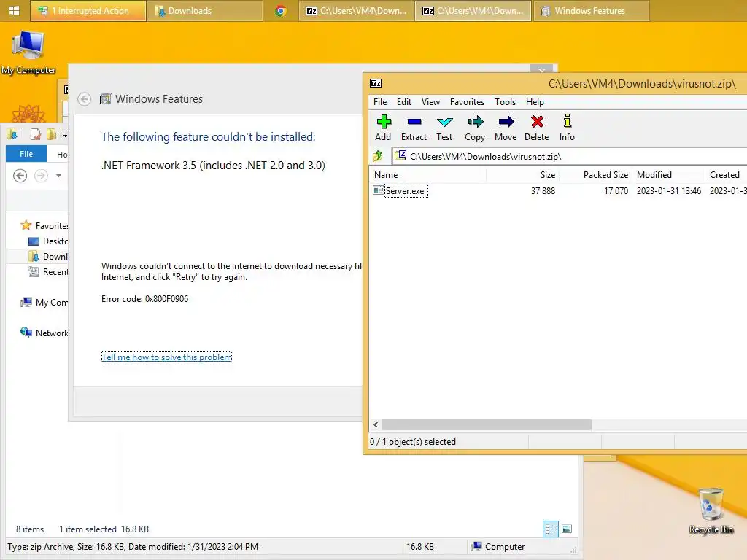Image resolution: width=747 pixels, height=560 pixels.
Task: Click Explorer back navigation button
Action: tap(20, 176)
